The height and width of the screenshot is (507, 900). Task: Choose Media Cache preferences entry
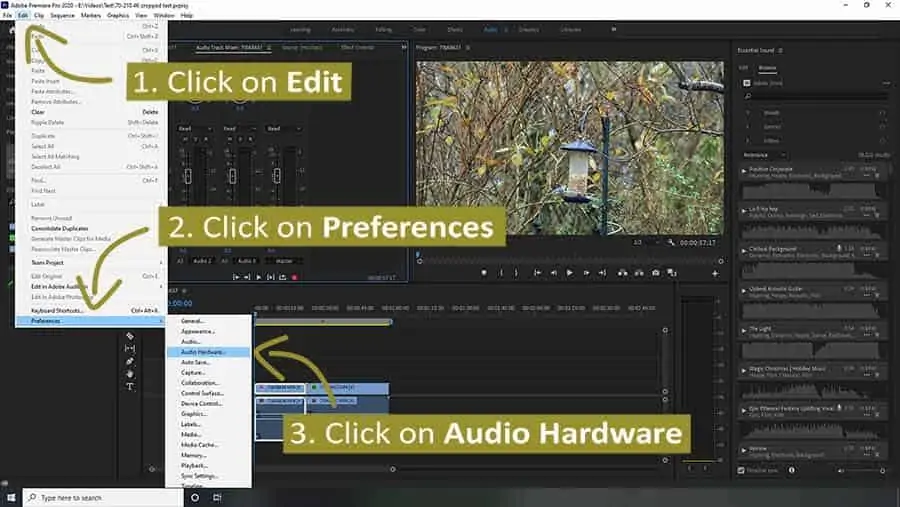point(208,445)
